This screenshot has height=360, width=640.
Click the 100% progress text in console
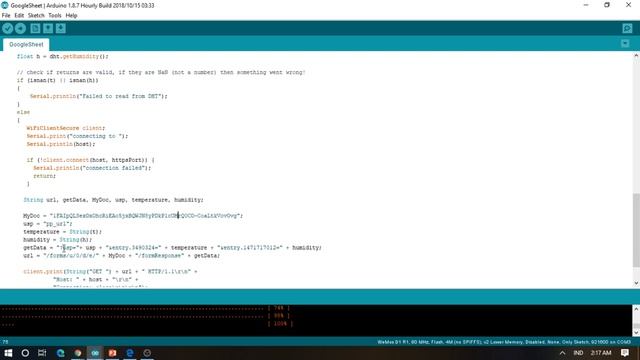coord(280,324)
